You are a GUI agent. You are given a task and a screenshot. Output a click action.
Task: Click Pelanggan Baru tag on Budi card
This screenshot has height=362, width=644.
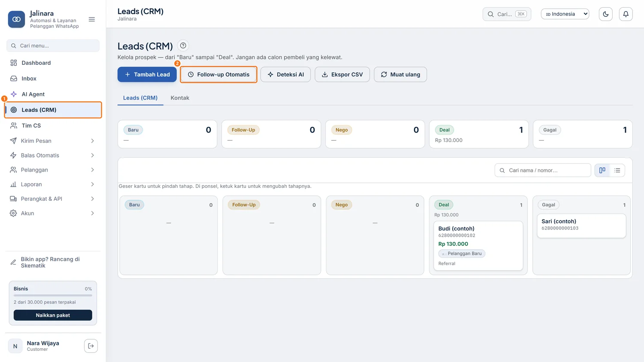coord(462,253)
